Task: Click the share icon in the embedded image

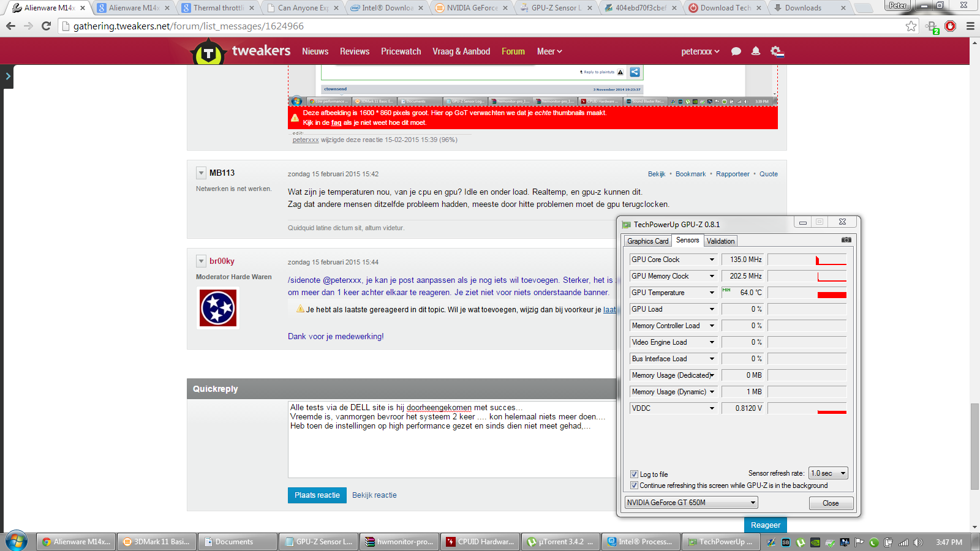Action: (635, 72)
